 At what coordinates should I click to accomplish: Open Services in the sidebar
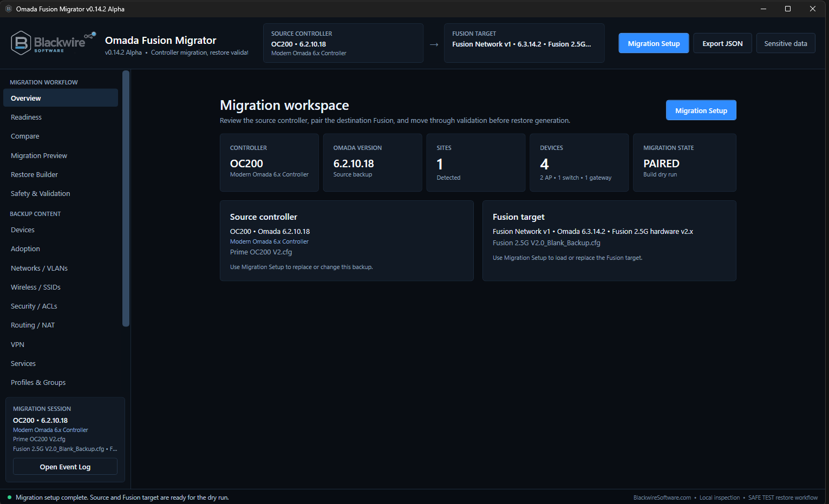click(61, 363)
